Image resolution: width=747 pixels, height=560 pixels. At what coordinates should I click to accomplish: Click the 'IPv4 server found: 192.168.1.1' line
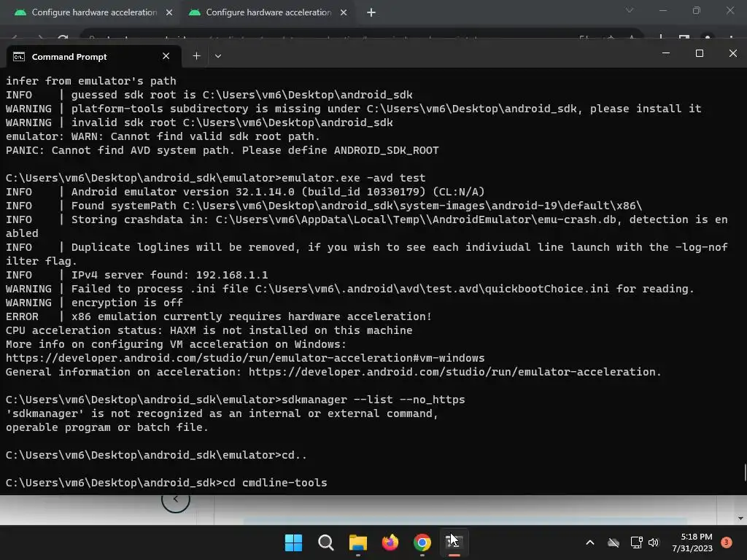click(136, 275)
